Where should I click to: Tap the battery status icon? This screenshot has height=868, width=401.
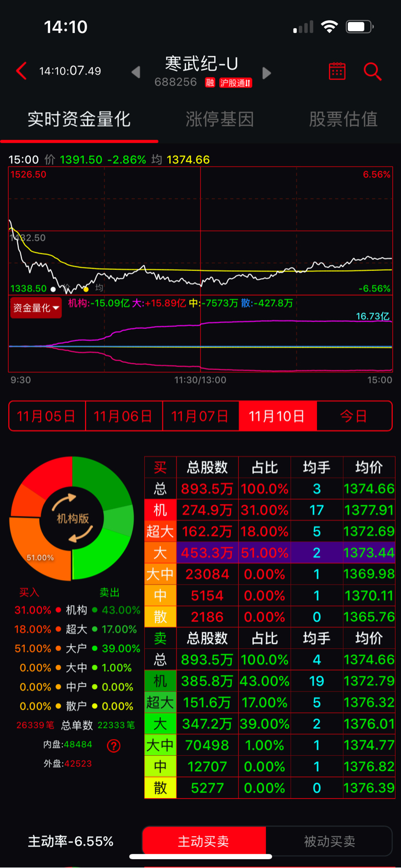(360, 27)
